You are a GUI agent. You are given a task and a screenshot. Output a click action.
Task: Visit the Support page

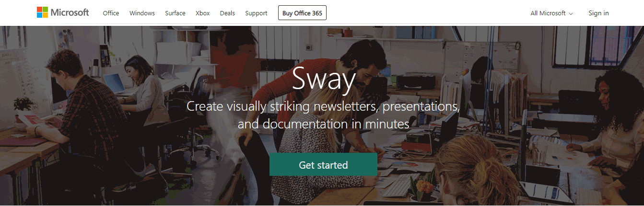pyautogui.click(x=256, y=13)
